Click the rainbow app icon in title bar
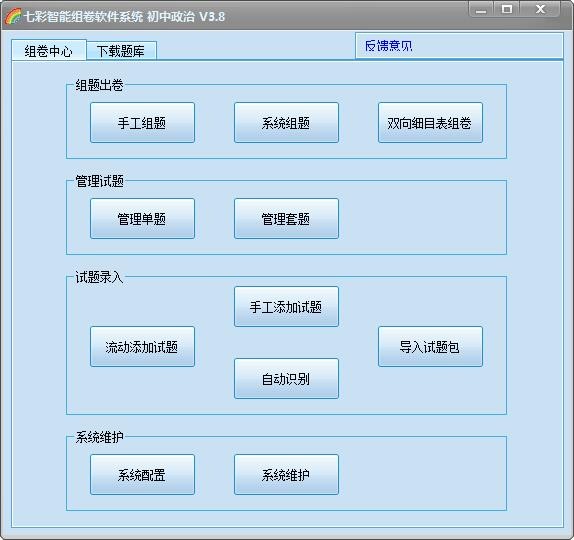This screenshot has width=574, height=540. pos(13,16)
